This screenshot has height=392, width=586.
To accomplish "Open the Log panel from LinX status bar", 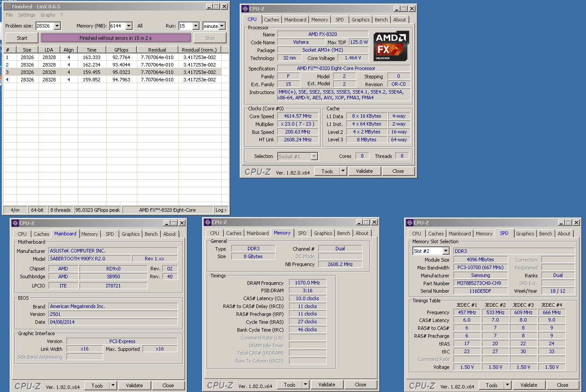I will (x=221, y=210).
